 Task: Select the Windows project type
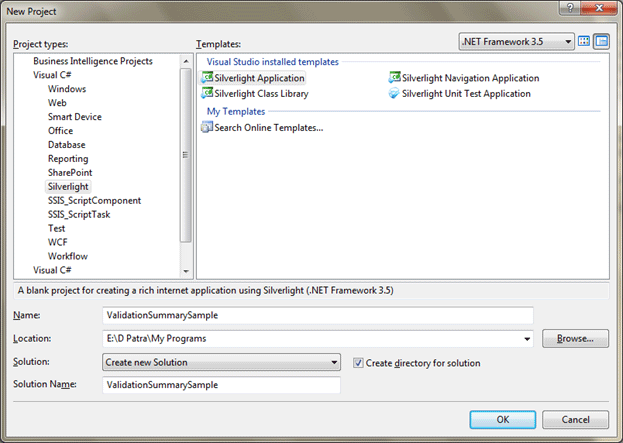tap(67, 89)
